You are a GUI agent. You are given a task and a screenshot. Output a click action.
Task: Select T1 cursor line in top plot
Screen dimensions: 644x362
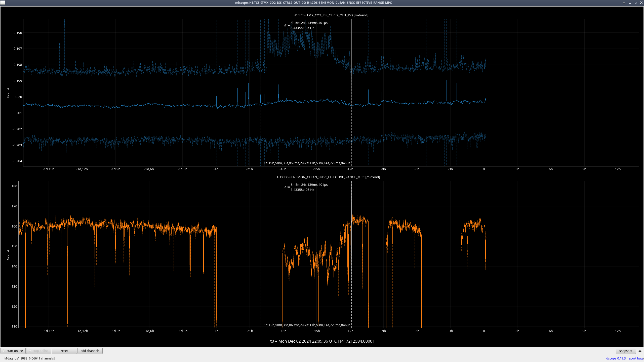pyautogui.click(x=261, y=92)
